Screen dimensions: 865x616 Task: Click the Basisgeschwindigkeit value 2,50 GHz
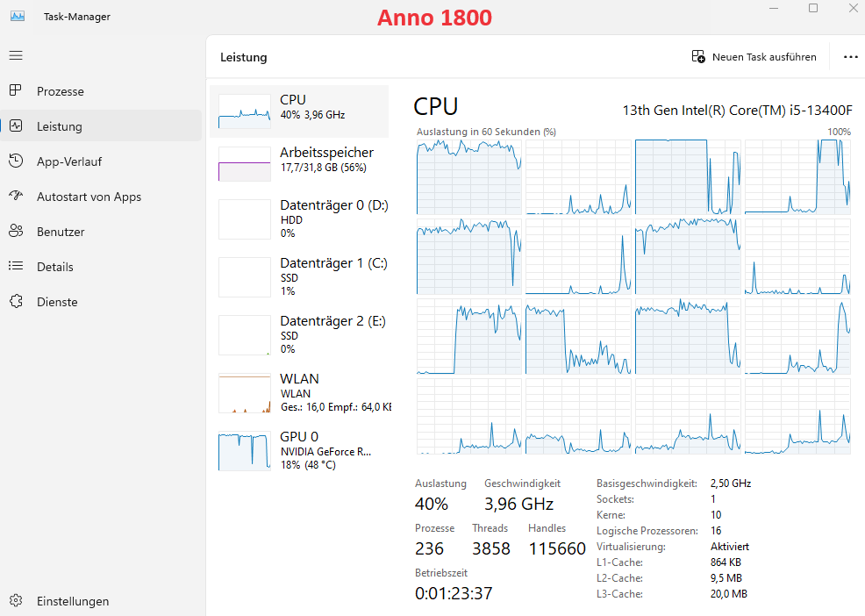(731, 483)
